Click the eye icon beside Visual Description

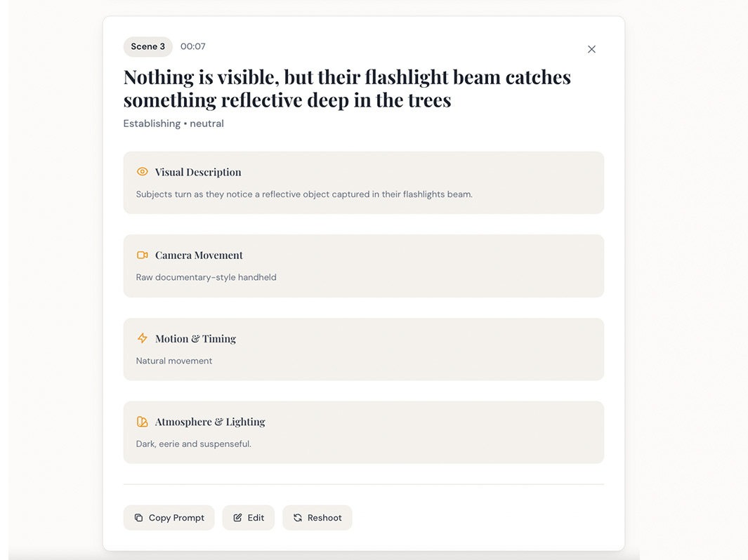(x=142, y=171)
